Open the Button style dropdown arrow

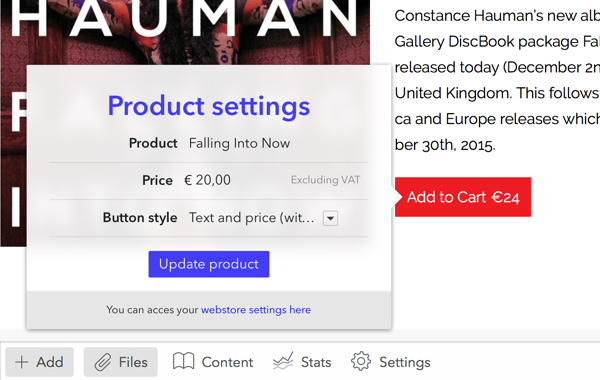click(x=330, y=219)
